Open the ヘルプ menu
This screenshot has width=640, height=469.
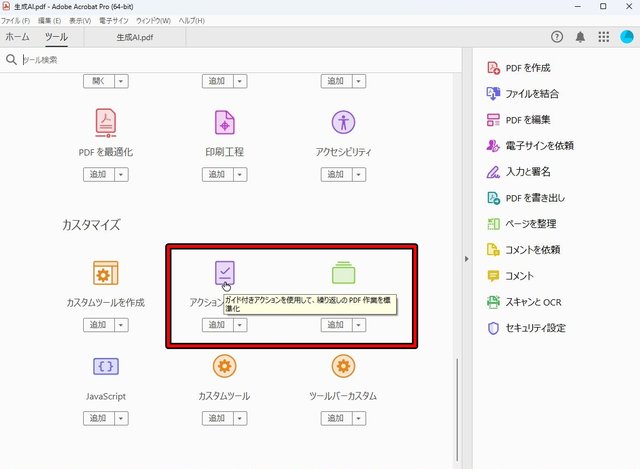[191, 20]
